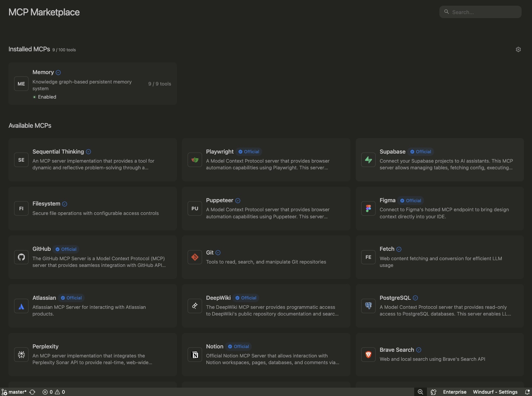
Task: Click Brave Search's 'Web and local search' description
Action: pos(432,359)
